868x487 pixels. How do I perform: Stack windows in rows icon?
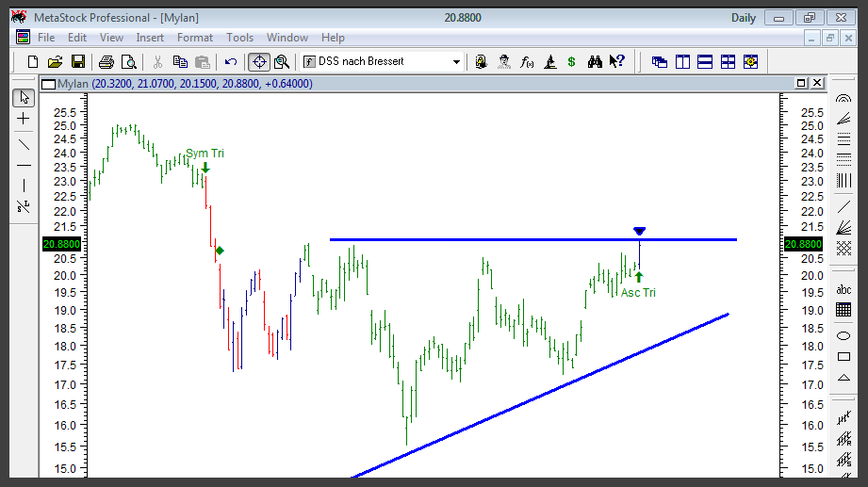click(705, 62)
